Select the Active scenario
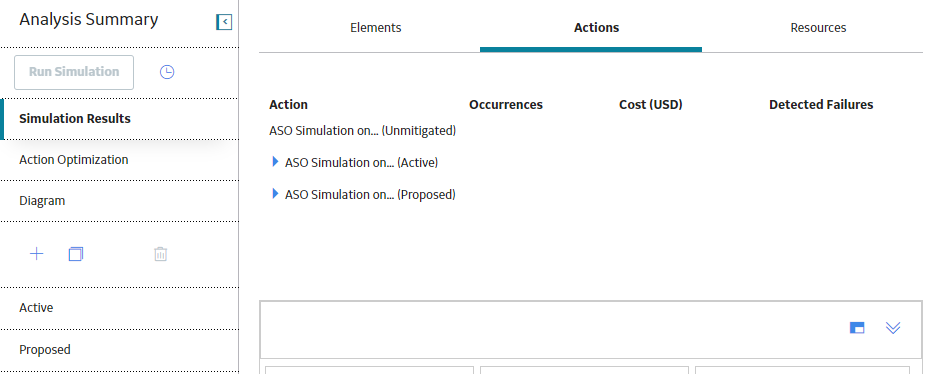941x374 pixels. [119, 308]
